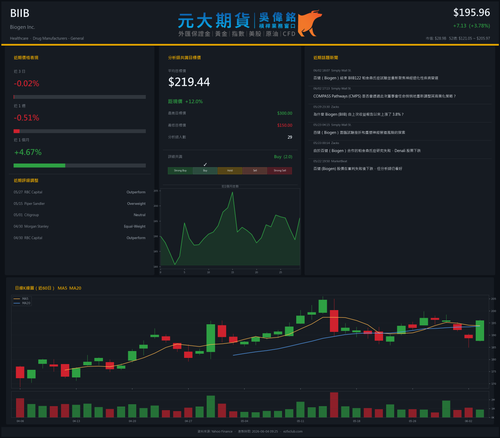Image resolution: width=500 pixels, height=438 pixels.
Task: Open the Citigroup rating row
Action: click(80, 215)
